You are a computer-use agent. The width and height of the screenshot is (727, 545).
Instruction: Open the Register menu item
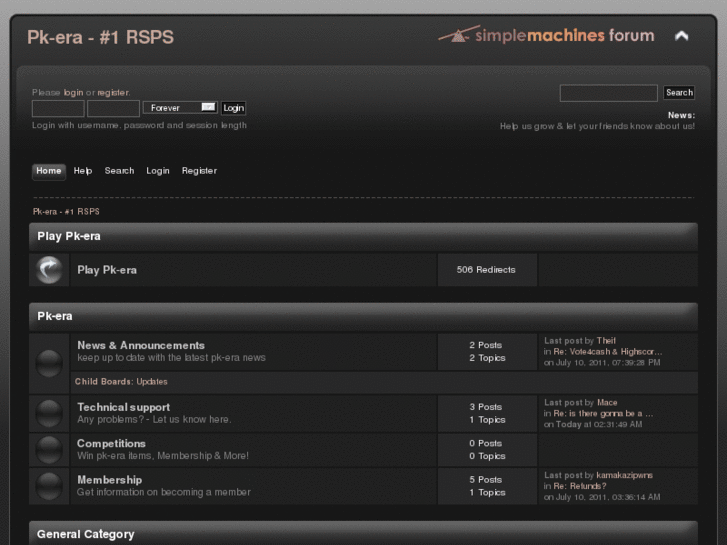pos(199,171)
